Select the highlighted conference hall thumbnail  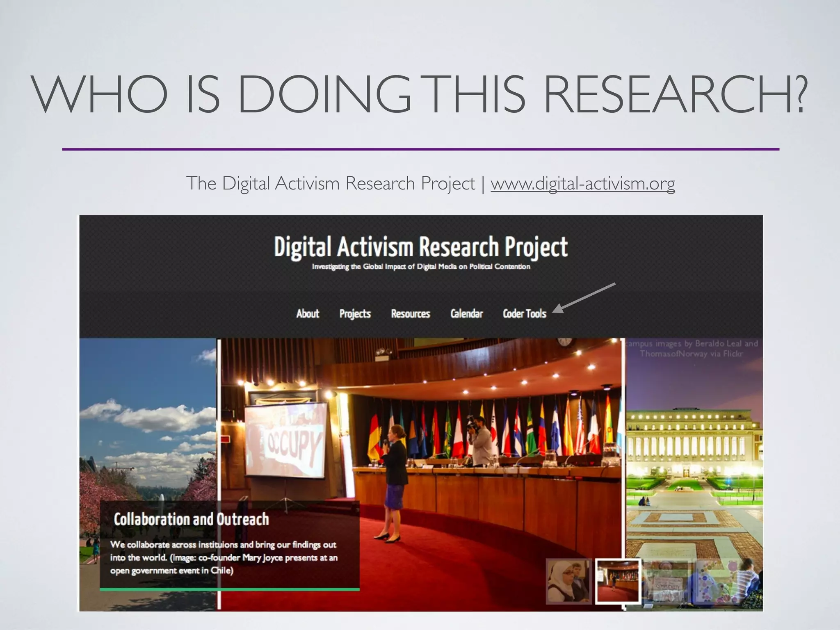[x=618, y=581]
